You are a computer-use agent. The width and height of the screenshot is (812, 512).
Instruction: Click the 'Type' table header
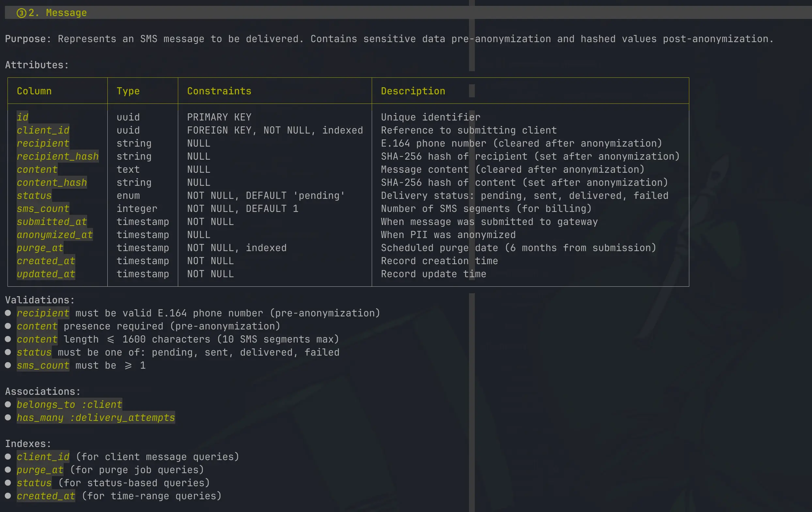coord(128,91)
